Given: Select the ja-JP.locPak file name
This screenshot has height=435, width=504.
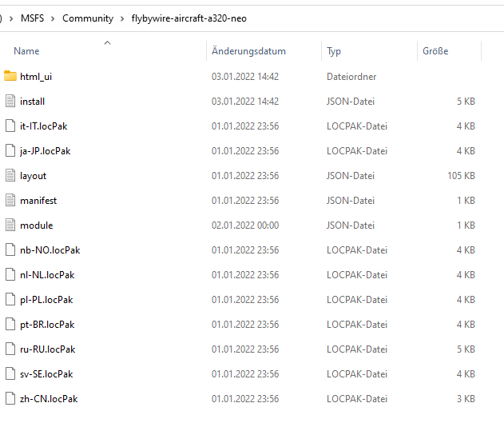Looking at the screenshot, I should [x=45, y=151].
